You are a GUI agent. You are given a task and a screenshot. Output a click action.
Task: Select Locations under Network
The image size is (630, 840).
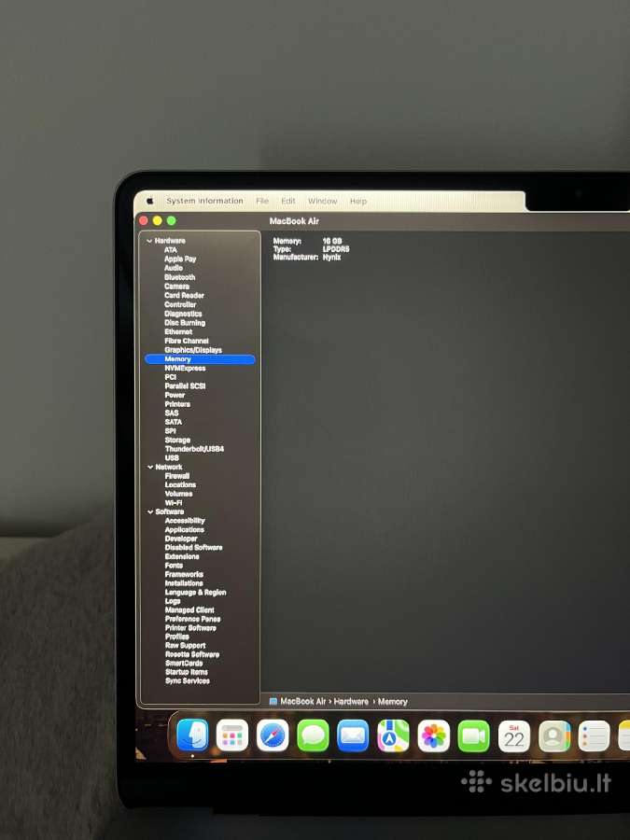180,484
